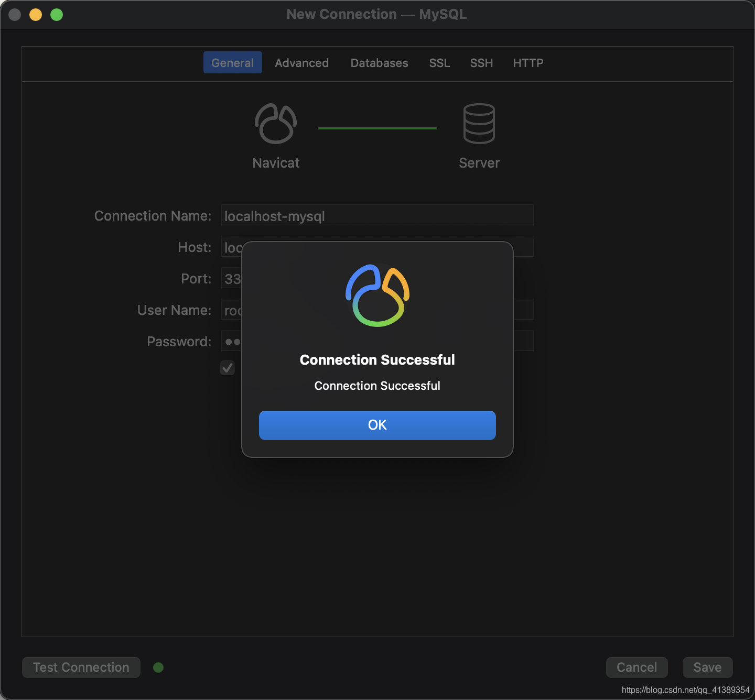The height and width of the screenshot is (700, 755).
Task: Switch to the SSH tab
Action: [x=481, y=63]
